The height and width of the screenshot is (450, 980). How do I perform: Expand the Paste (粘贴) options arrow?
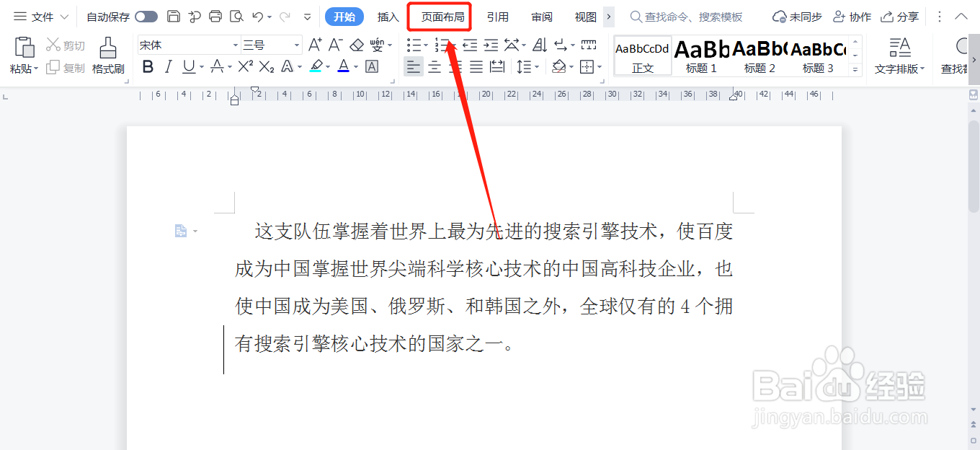(x=36, y=69)
